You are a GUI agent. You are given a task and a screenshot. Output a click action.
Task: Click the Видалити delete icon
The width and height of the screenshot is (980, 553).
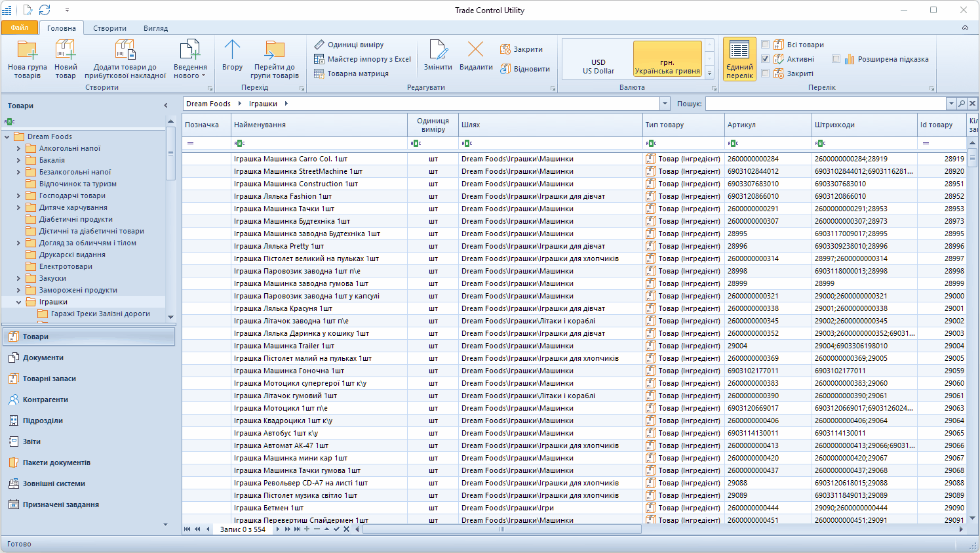(475, 51)
